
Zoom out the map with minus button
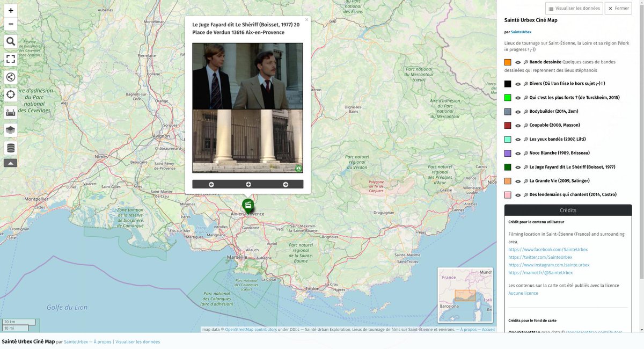coord(11,25)
